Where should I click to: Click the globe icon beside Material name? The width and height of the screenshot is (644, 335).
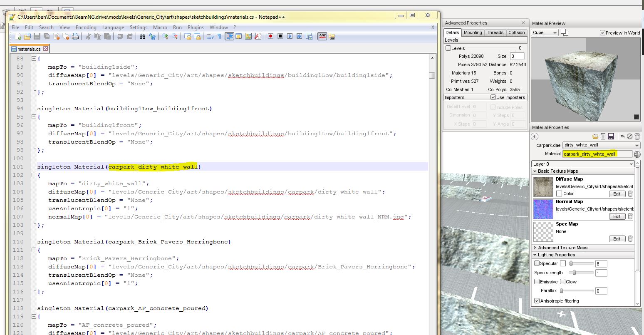[637, 154]
